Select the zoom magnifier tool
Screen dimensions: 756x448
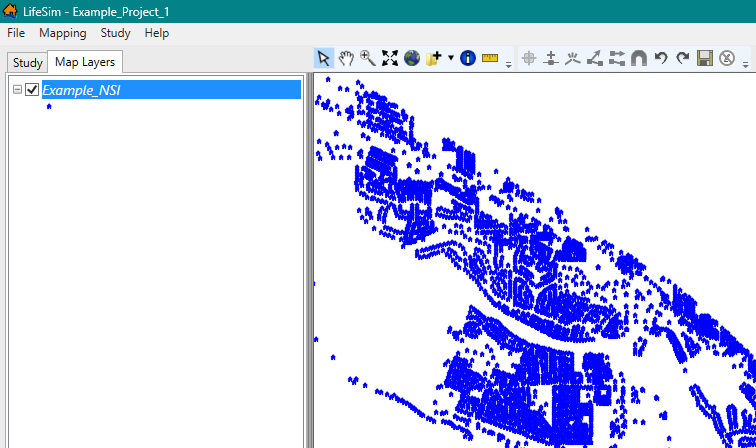pyautogui.click(x=368, y=58)
